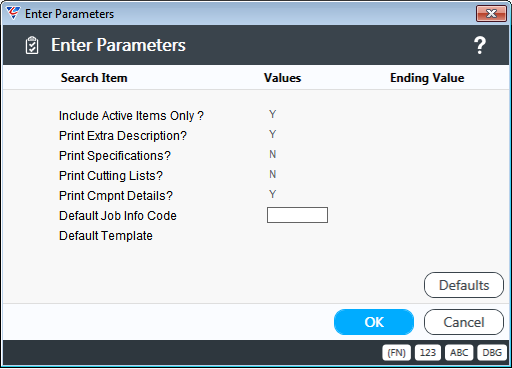
Task: Toggle Print Specifications N value
Action: (x=273, y=155)
